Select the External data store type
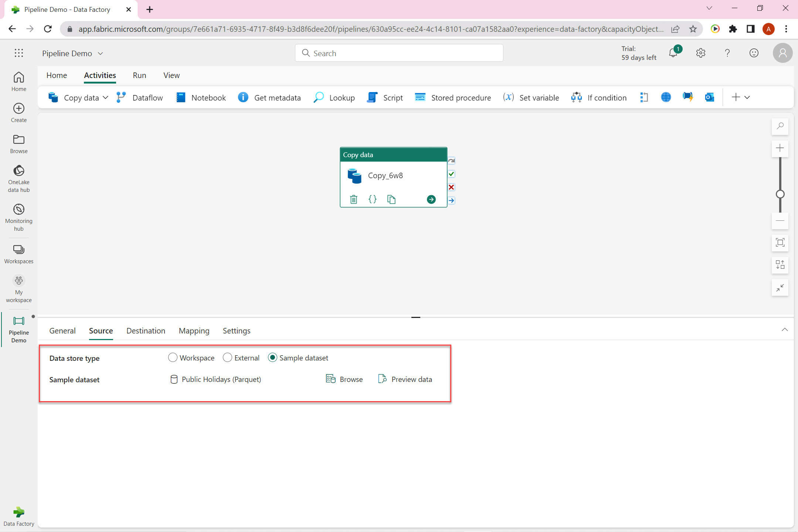The height and width of the screenshot is (532, 798). coord(227,358)
